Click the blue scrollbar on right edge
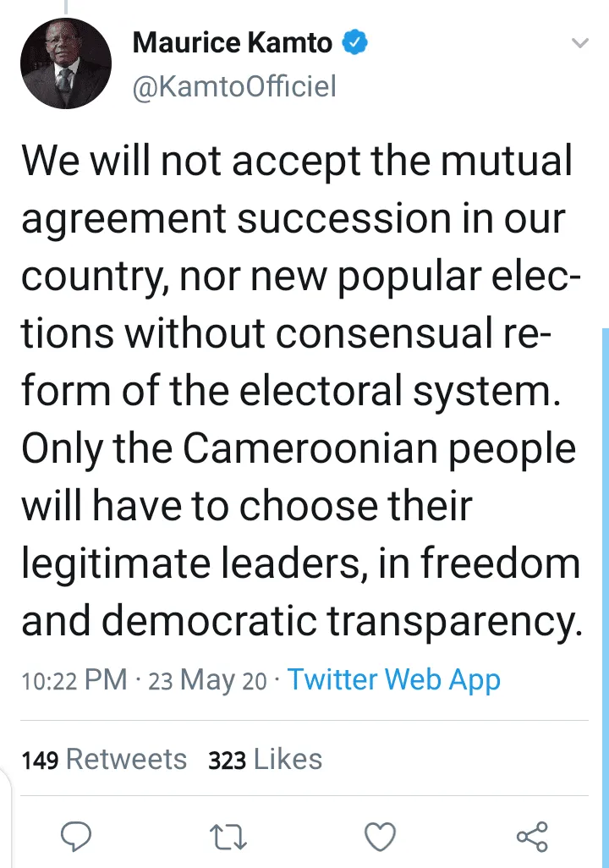Image resolution: width=609 pixels, height=868 pixels. [605, 598]
